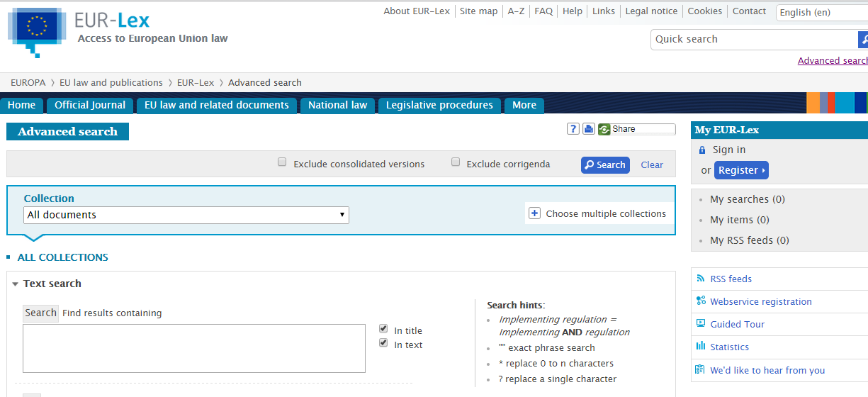868x397 pixels.
Task: Click the Statistics bar chart icon
Action: point(701,346)
